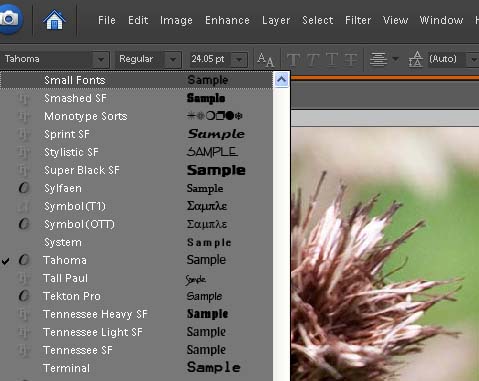Click the font list scroll up arrow

coord(281,80)
